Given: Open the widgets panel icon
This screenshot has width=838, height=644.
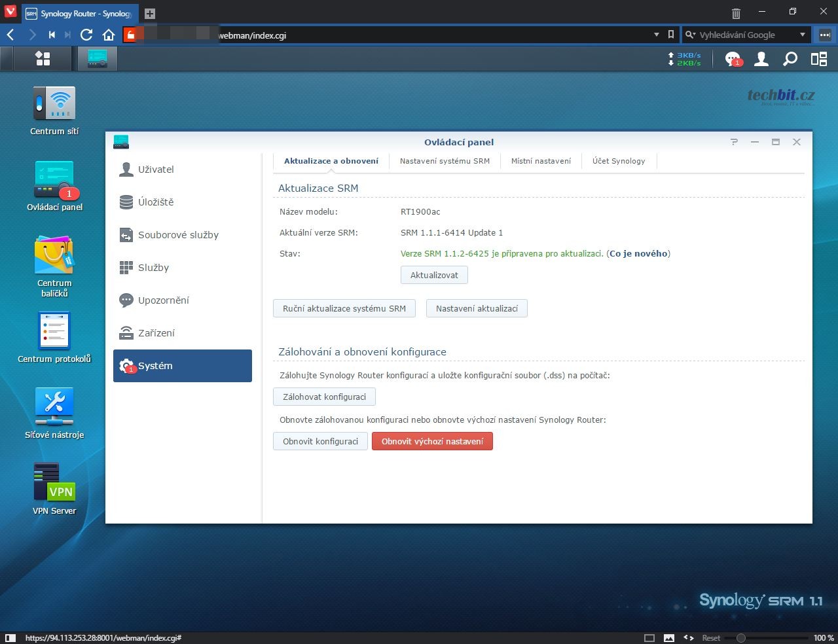Looking at the screenshot, I should tap(819, 59).
